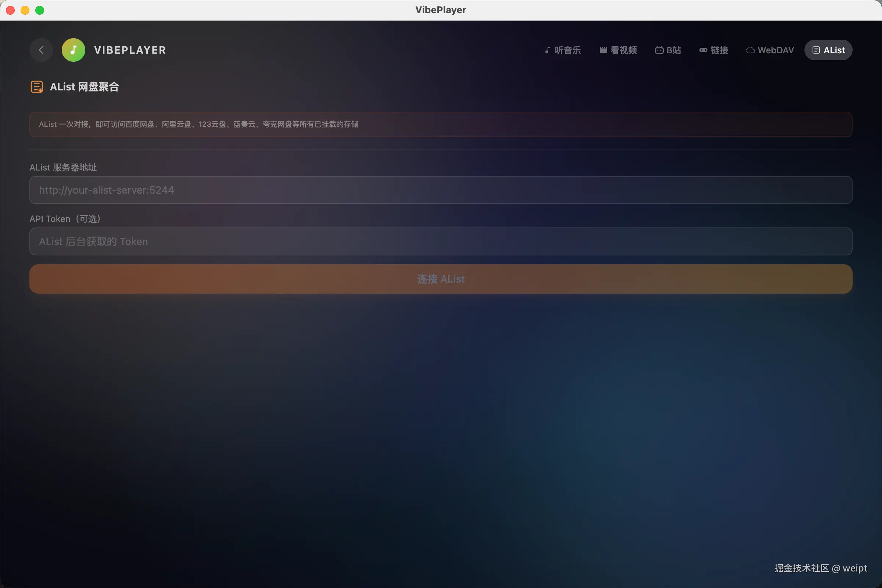
Task: Click the API Token input field
Action: pos(441,241)
